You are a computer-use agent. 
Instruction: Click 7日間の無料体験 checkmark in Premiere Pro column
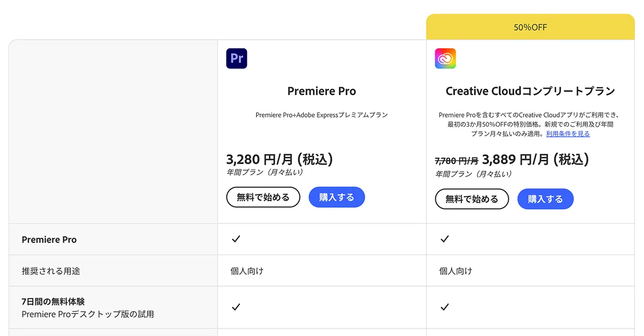point(236,307)
